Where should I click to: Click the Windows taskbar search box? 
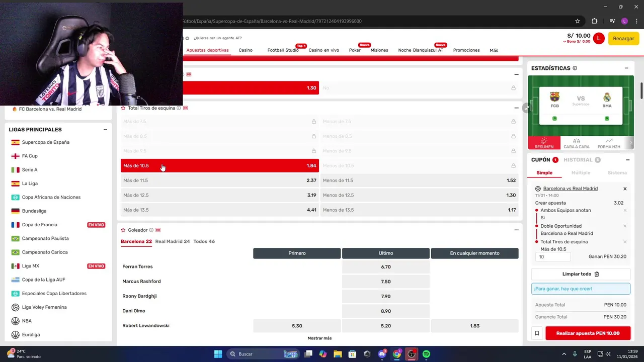(262, 354)
